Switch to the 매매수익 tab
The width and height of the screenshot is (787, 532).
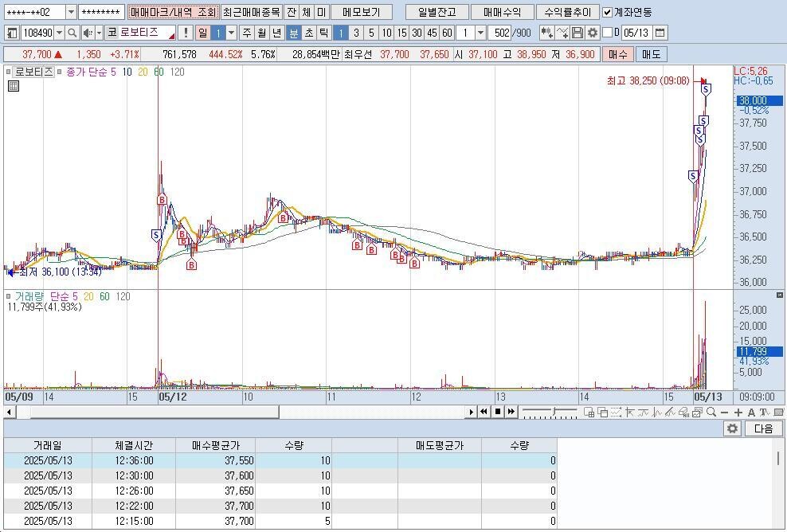click(501, 12)
